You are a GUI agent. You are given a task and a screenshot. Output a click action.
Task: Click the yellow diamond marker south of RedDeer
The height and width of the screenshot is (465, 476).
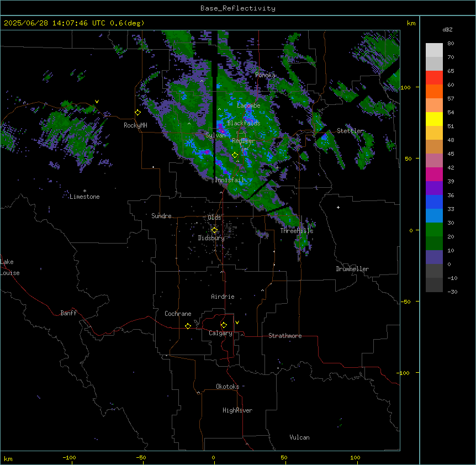[235, 155]
